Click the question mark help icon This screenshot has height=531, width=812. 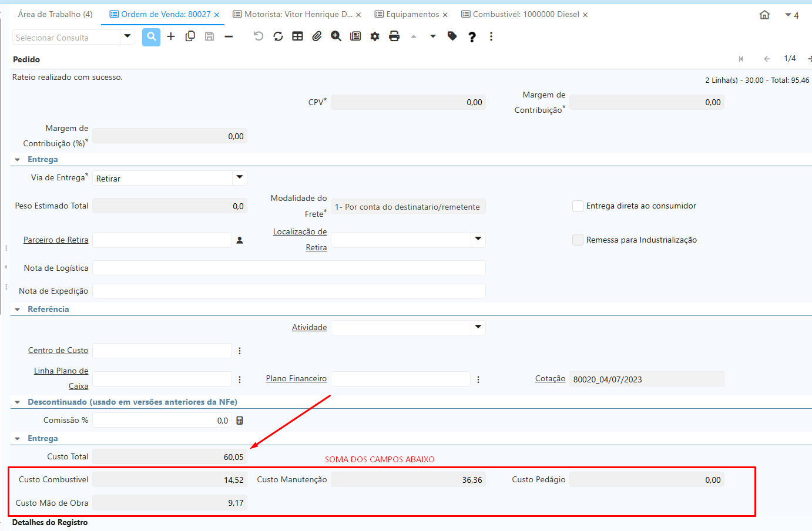472,37
